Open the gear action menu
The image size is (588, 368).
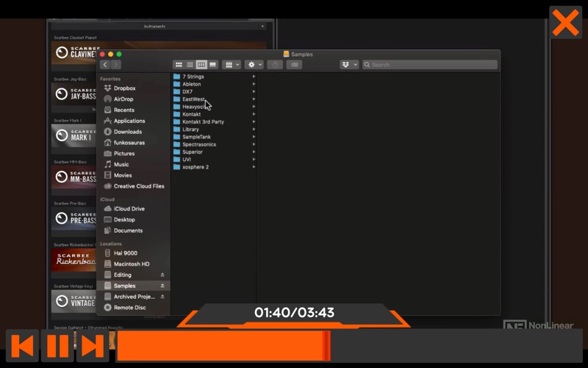tap(254, 65)
